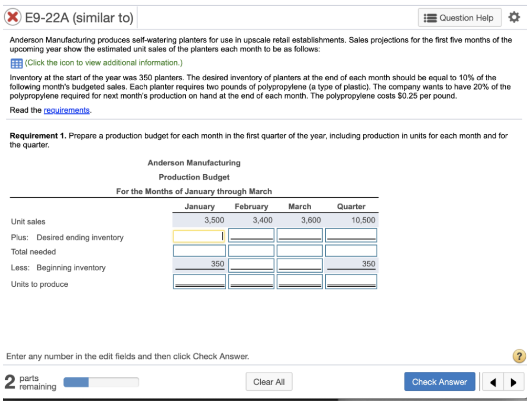Select March beginning inventory field
Screen dimensions: 532x407
300,265
